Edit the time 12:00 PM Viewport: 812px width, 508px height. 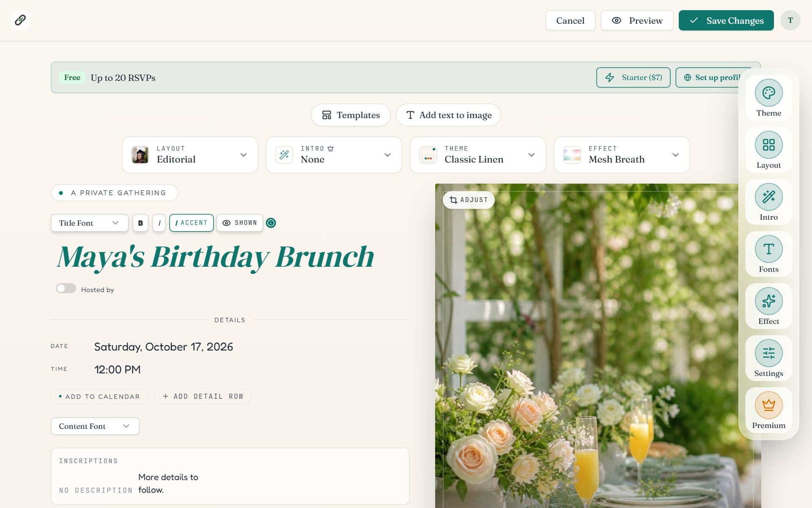pyautogui.click(x=117, y=370)
